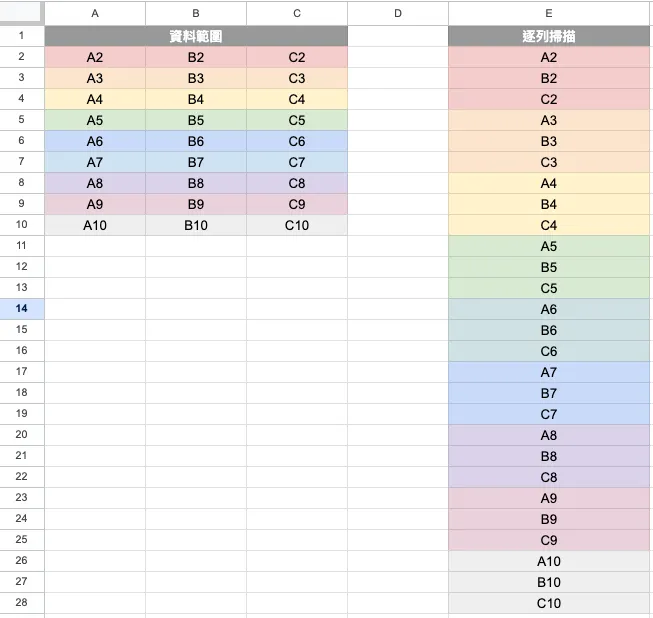The height and width of the screenshot is (618, 653).
Task: Select the row 1 header
Action: point(22,36)
